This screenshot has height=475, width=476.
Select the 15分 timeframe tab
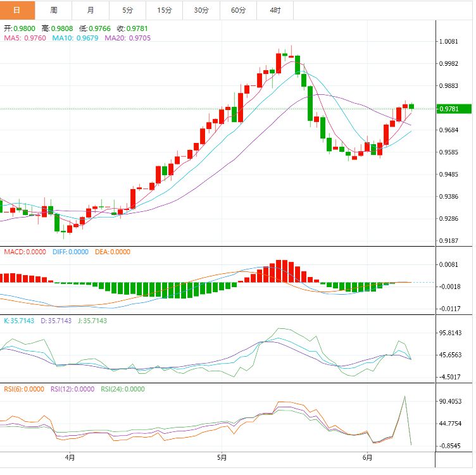(x=164, y=10)
